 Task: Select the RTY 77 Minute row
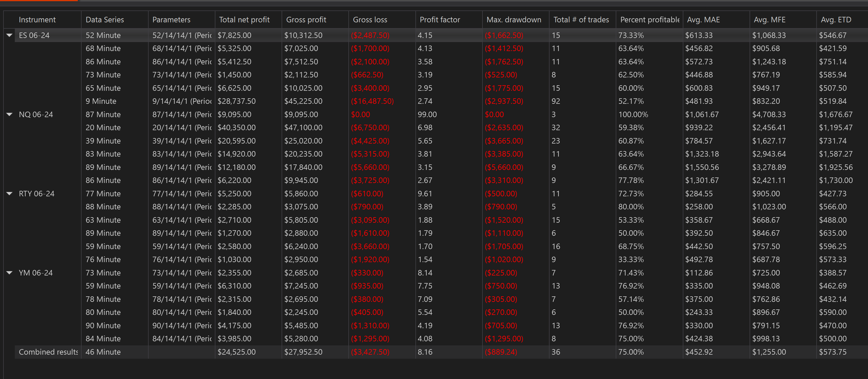(x=103, y=193)
